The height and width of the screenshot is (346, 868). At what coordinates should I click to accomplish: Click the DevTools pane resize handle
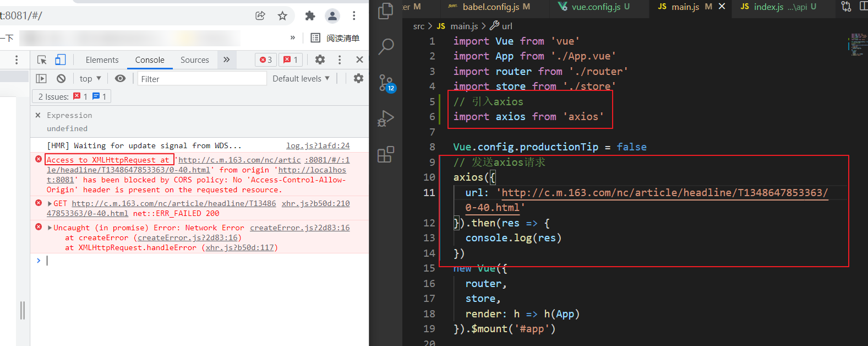[x=23, y=310]
